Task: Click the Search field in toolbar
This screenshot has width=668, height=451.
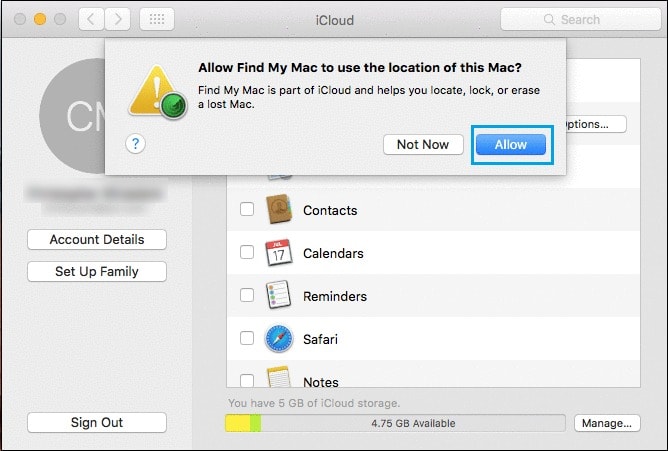Action: (572, 20)
